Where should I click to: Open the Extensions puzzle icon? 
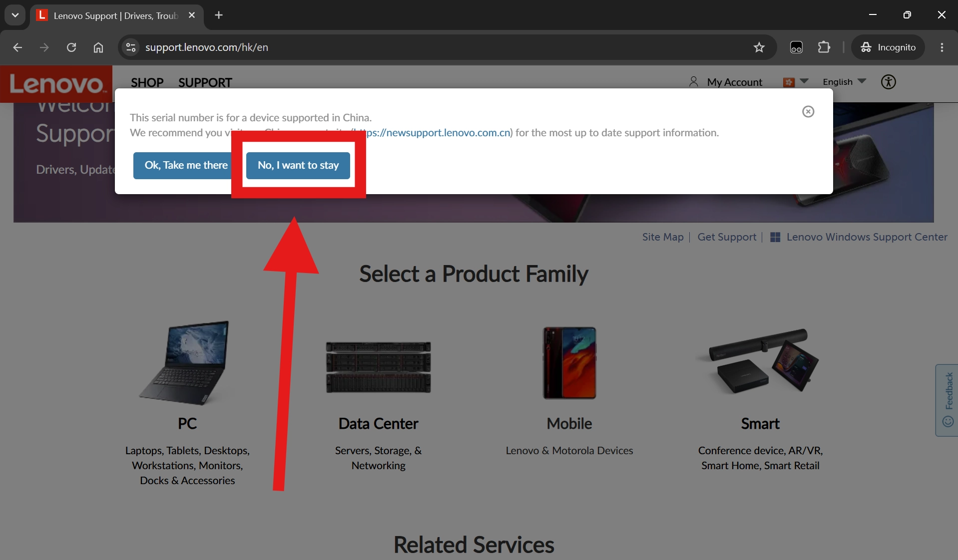tap(824, 47)
